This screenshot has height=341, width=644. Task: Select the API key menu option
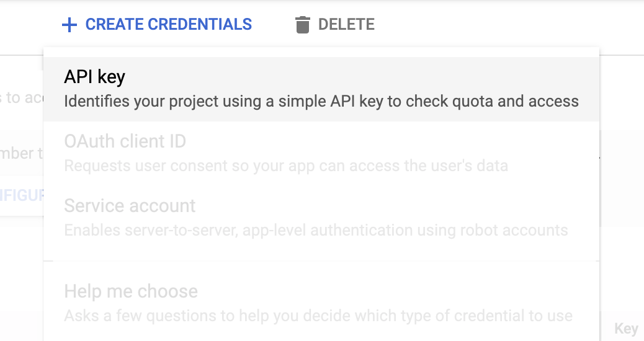pos(321,89)
